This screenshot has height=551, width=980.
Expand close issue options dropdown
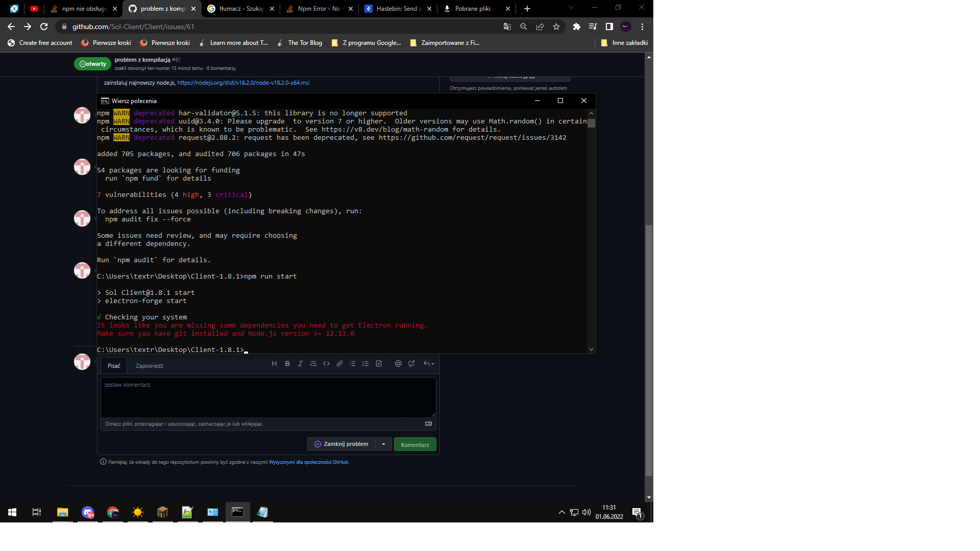383,444
